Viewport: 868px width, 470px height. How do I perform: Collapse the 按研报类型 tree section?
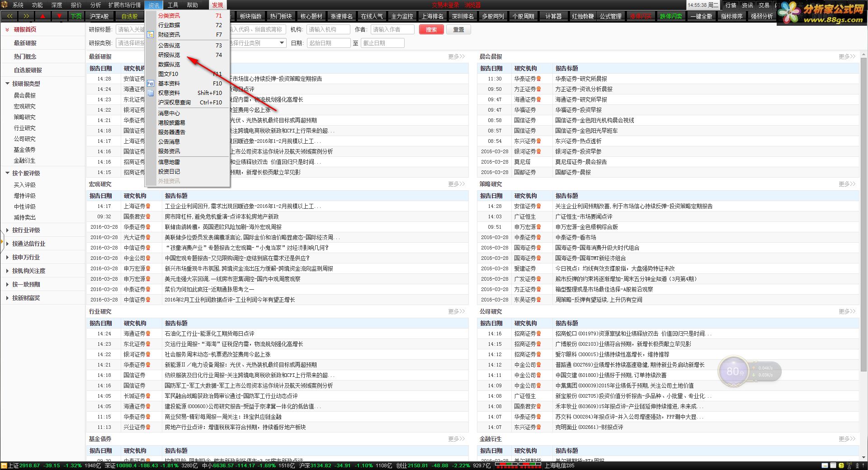[7, 84]
